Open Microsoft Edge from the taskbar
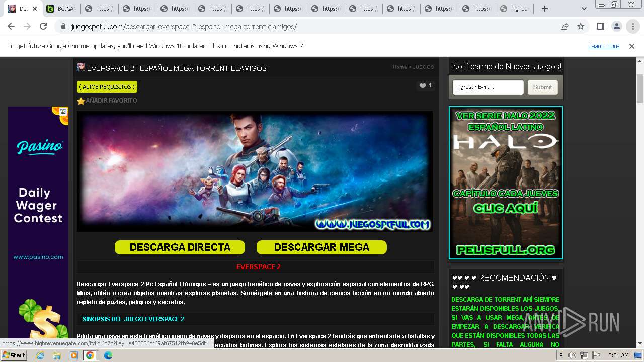 [108, 355]
